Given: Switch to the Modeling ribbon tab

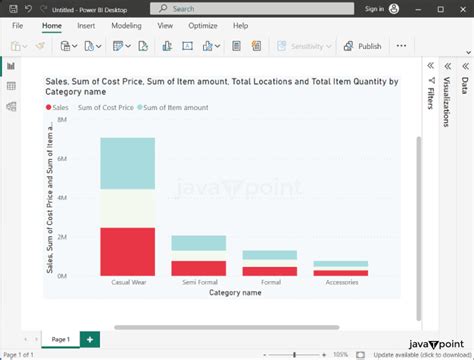Looking at the screenshot, I should click(x=126, y=26).
